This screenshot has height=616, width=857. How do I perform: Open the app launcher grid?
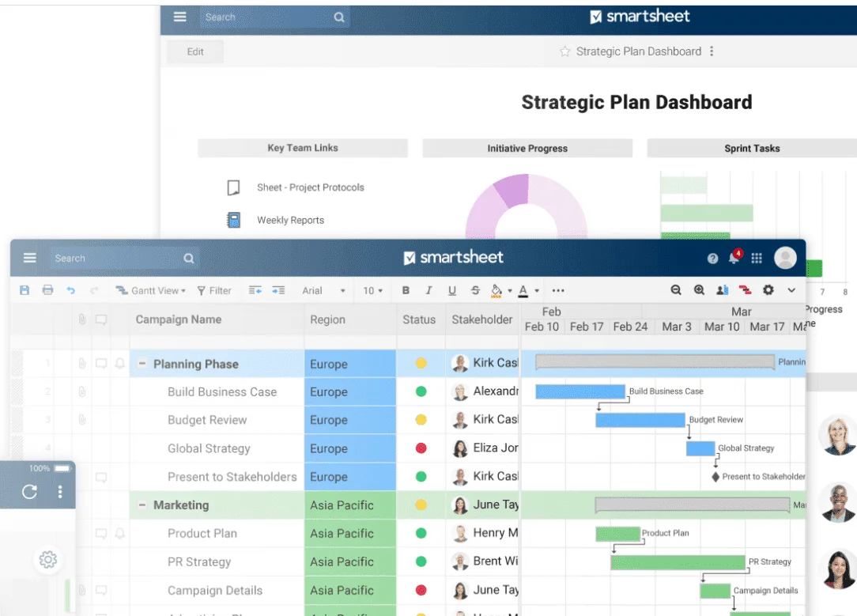point(757,257)
